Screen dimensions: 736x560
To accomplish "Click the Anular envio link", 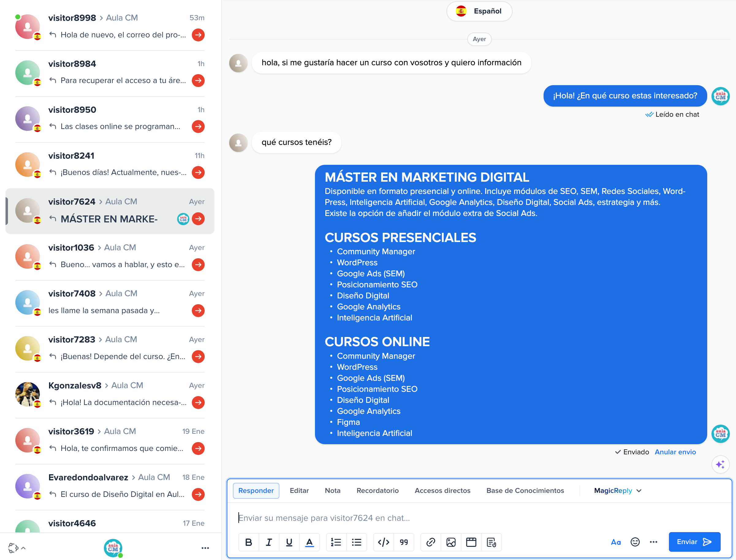I will (675, 452).
